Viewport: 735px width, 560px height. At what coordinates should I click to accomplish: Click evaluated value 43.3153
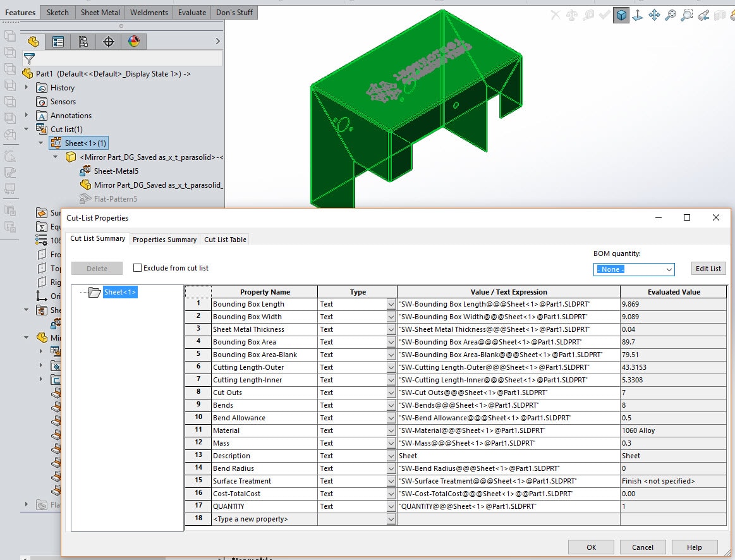click(x=673, y=367)
